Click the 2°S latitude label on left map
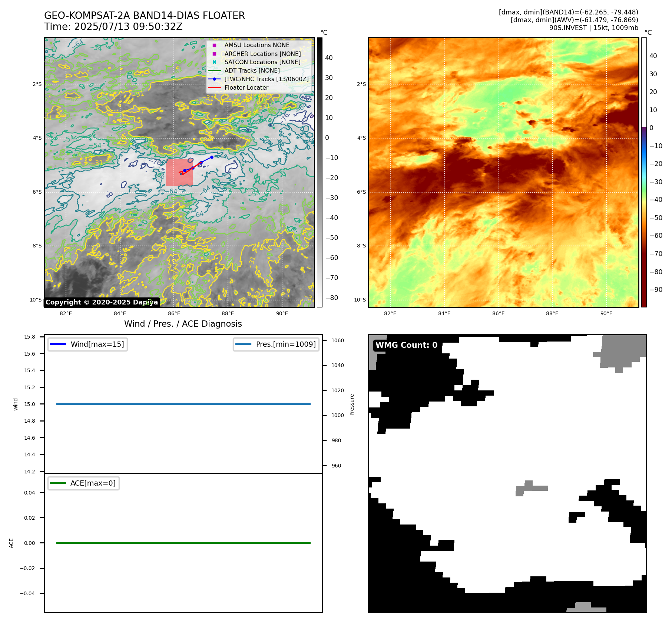Image resolution: width=672 pixels, height=626 pixels. click(37, 84)
